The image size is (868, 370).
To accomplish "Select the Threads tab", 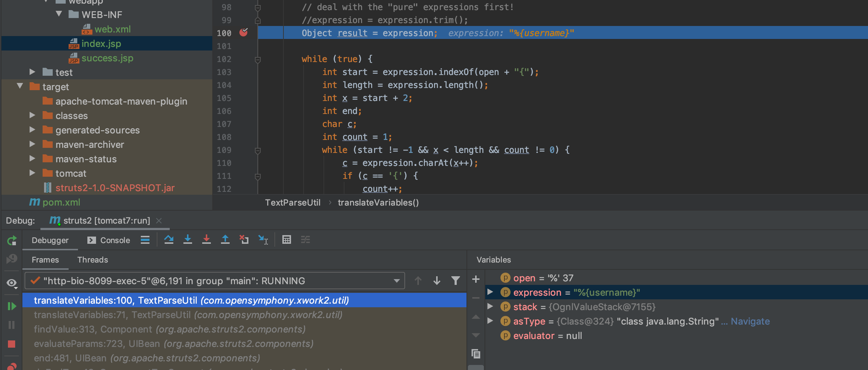I will pos(92,260).
